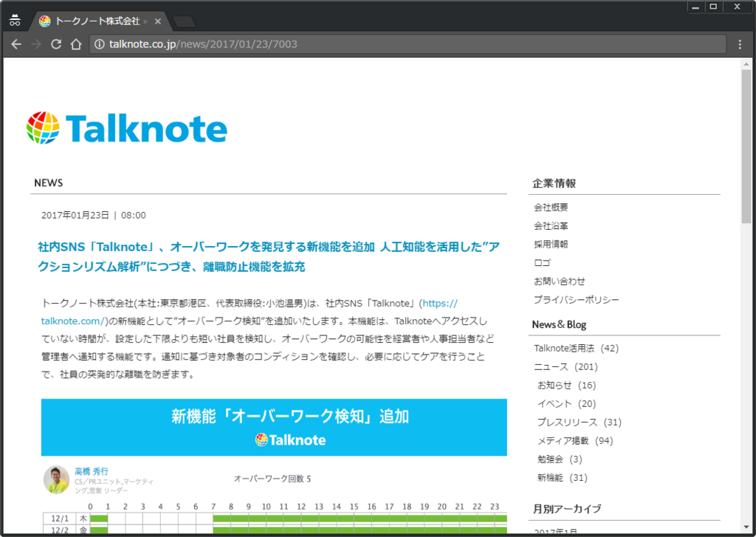Image resolution: width=756 pixels, height=537 pixels.
Task: Click the page vertical scrollbar thumb
Action: (746, 146)
